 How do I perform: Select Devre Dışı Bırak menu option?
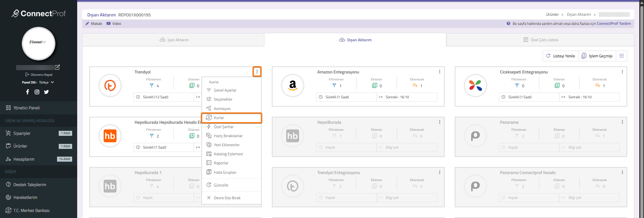227,198
